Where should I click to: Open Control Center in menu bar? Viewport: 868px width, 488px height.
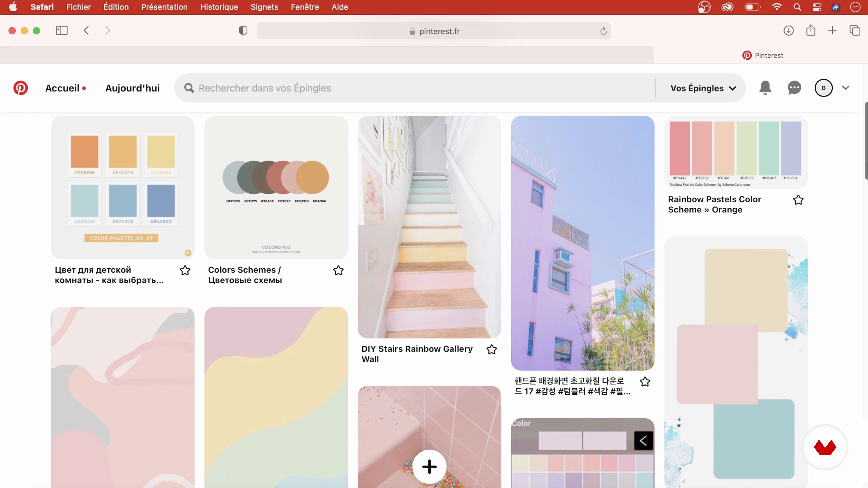point(817,7)
